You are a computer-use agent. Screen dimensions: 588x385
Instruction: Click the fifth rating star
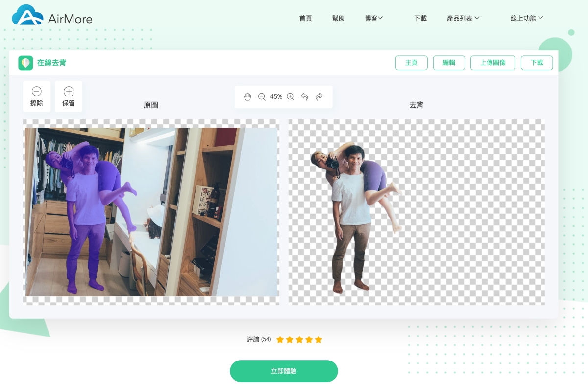tap(318, 339)
